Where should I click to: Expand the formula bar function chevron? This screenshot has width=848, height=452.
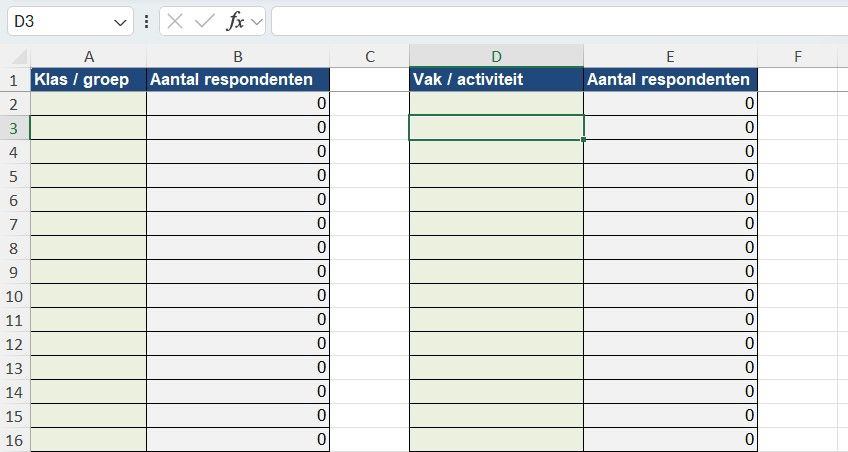pos(257,22)
